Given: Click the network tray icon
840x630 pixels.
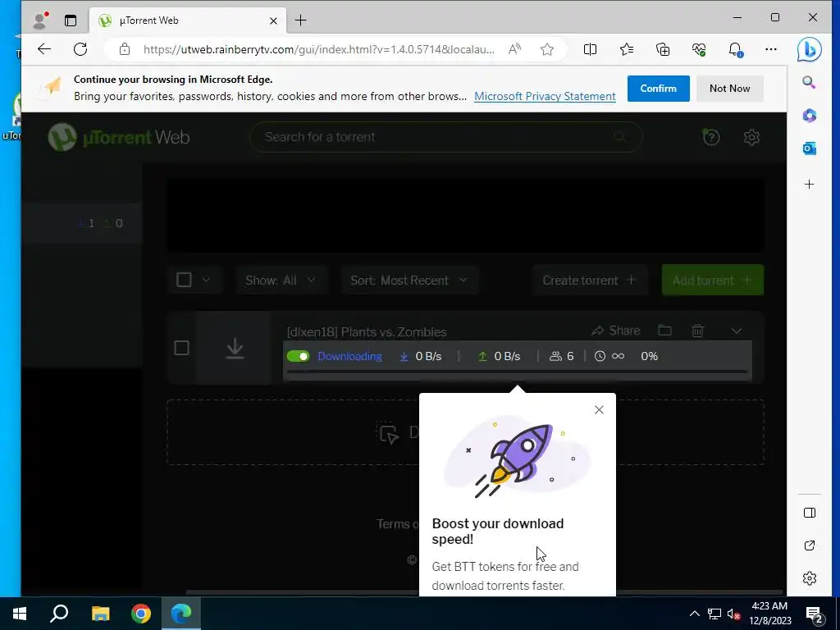Looking at the screenshot, I should point(714,614).
